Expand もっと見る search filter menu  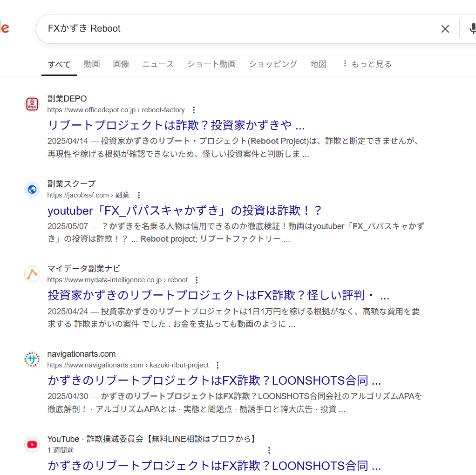click(367, 64)
